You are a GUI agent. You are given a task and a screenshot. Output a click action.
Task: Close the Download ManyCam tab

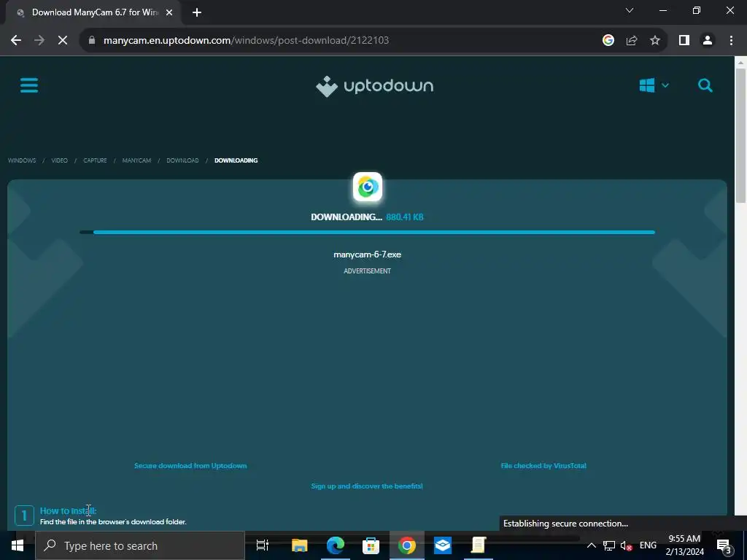(x=169, y=12)
